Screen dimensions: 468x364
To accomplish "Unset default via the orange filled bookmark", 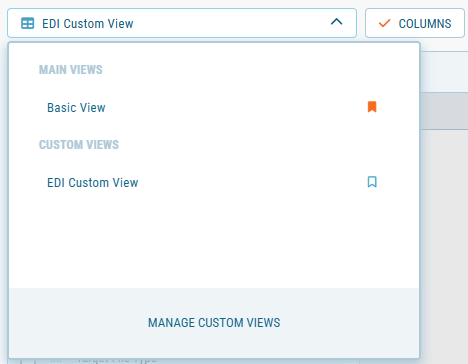I will pyautogui.click(x=372, y=107).
